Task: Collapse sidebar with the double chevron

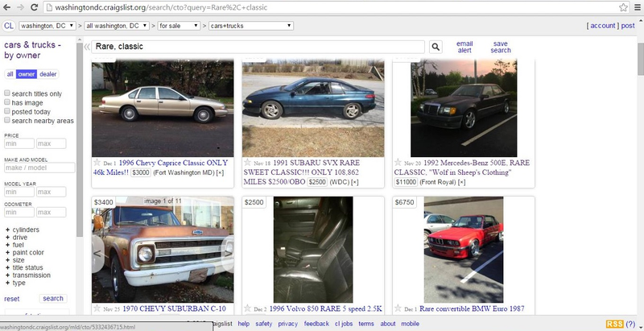Action: point(87,47)
